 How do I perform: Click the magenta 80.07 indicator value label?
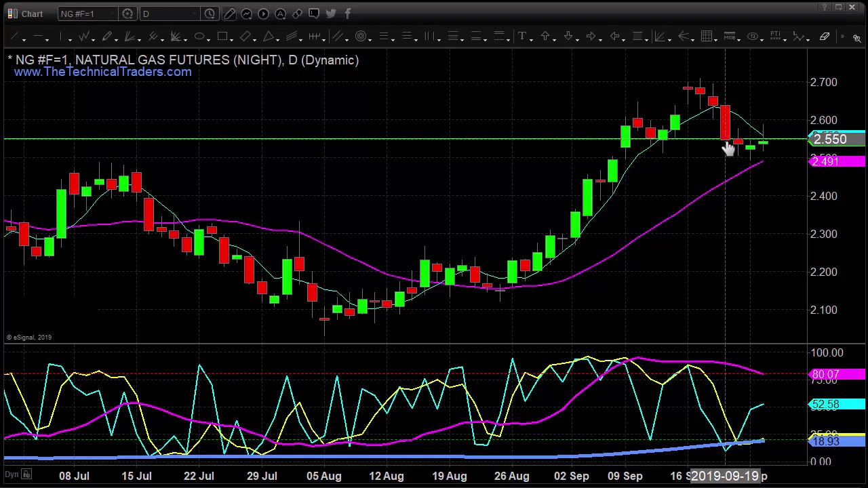[837, 374]
